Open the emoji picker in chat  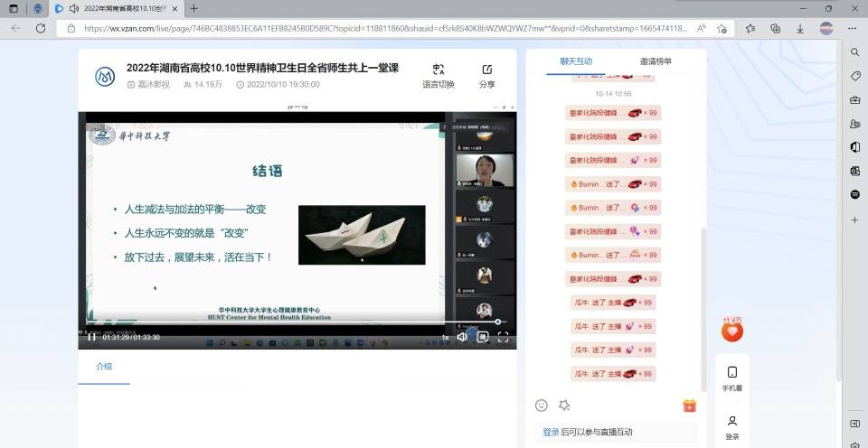[542, 406]
